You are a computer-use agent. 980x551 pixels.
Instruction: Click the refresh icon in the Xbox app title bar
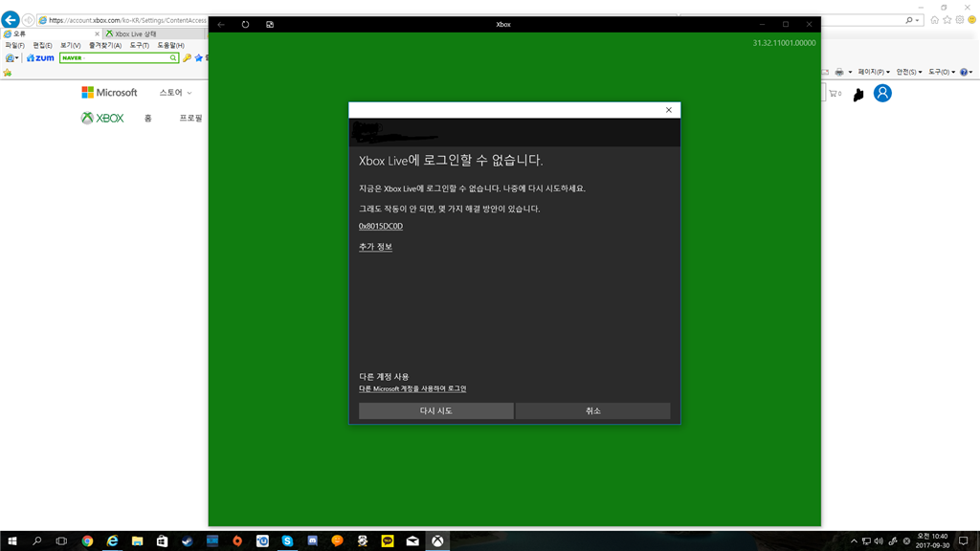[x=246, y=24]
